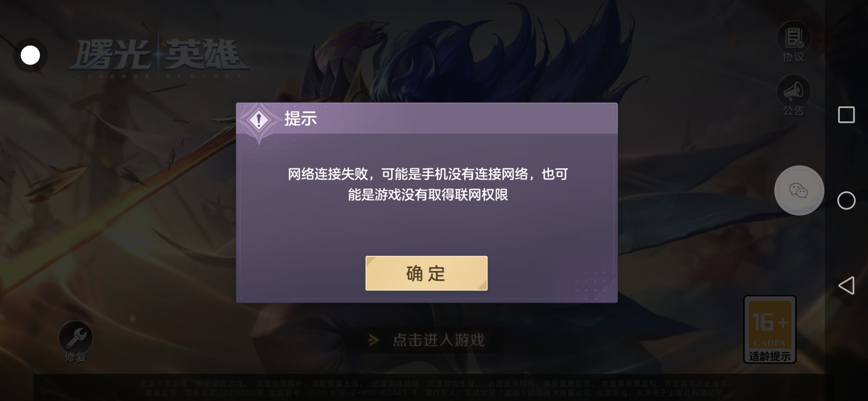Screen dimensions: 868x401
Task: Tap the Android home circle button
Action: 846,200
